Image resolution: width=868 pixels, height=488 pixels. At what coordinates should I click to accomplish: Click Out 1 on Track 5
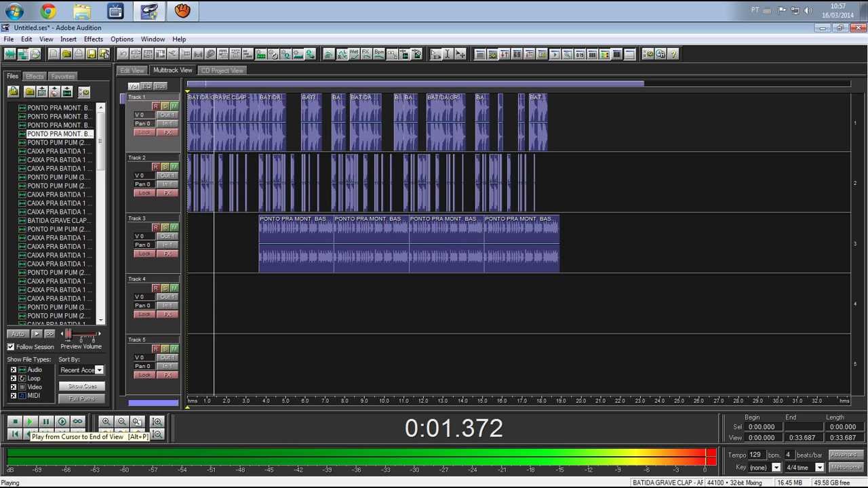point(167,358)
